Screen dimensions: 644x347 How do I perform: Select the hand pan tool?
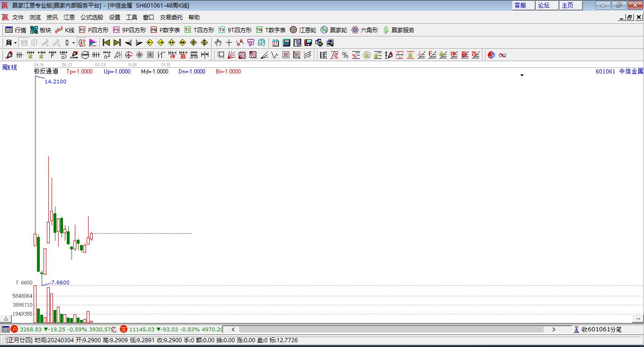click(x=218, y=43)
